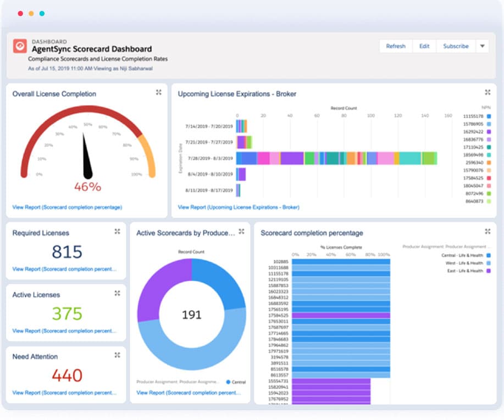Click the bar for NPN 102885

341,262
